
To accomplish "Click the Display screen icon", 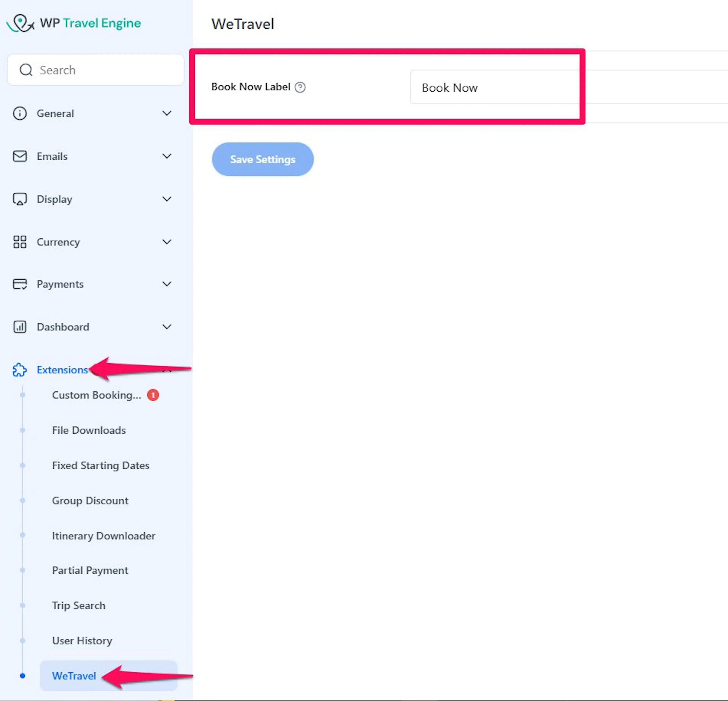I will click(x=20, y=199).
